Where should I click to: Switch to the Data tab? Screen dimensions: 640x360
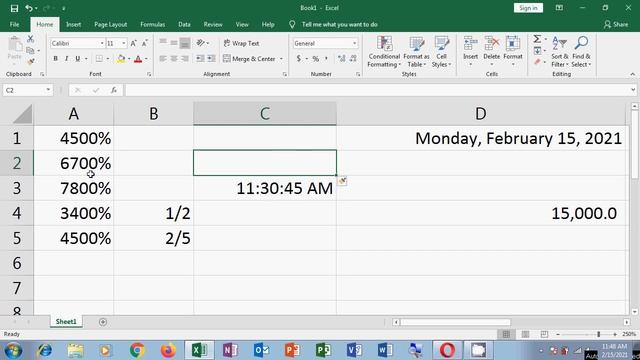point(184,24)
